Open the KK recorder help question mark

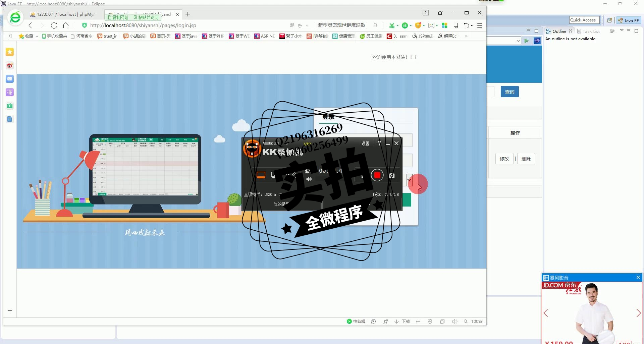379,143
